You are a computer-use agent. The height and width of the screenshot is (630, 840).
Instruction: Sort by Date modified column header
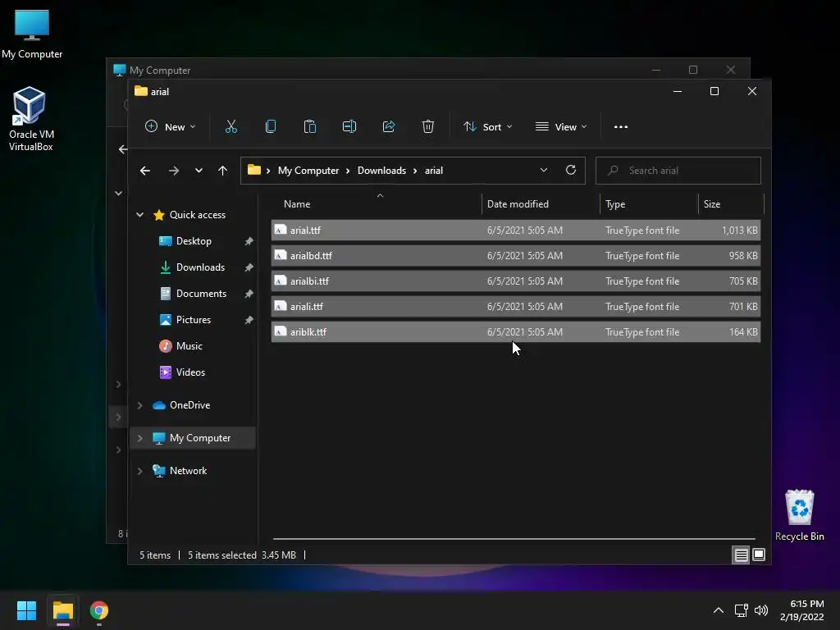(x=541, y=204)
